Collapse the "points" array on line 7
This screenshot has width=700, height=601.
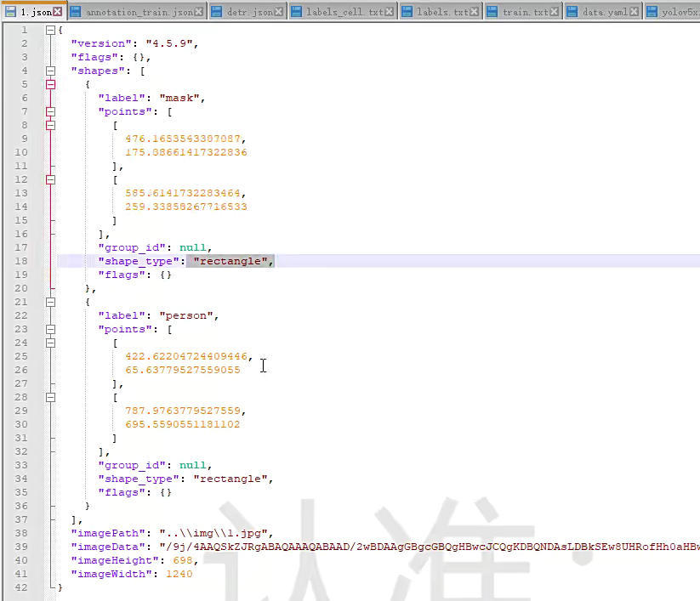pos(50,111)
